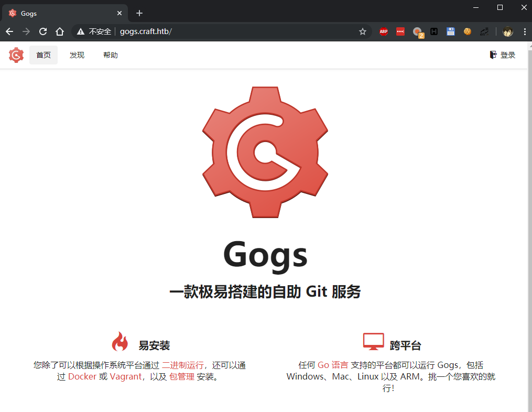This screenshot has height=412, width=532.
Task: Open the browser profile avatar menu
Action: point(507,31)
